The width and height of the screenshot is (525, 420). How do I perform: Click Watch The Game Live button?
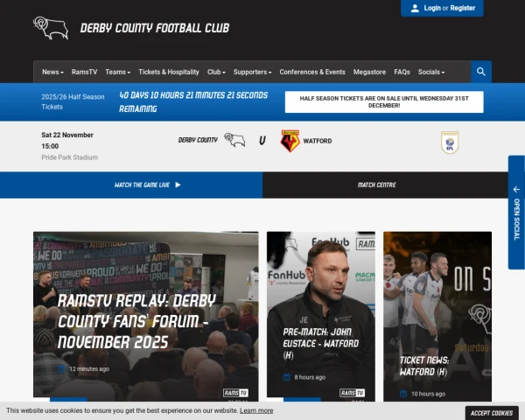click(x=131, y=185)
